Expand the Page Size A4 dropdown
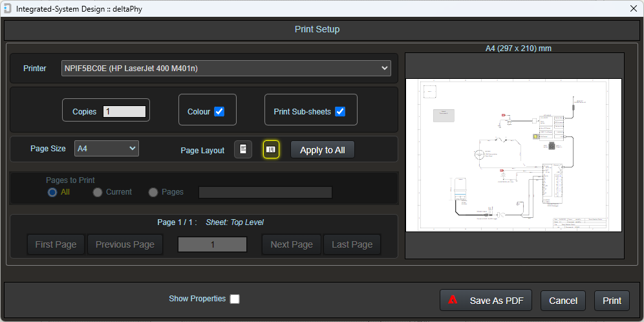Viewport: 644px width, 322px height. (107, 149)
